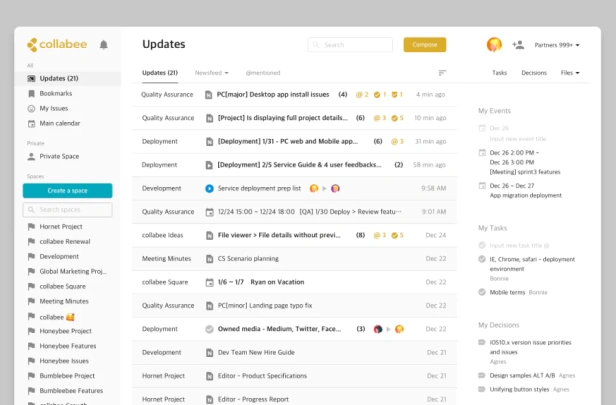Click the yellow Compose button
616x405 pixels.
pos(425,45)
